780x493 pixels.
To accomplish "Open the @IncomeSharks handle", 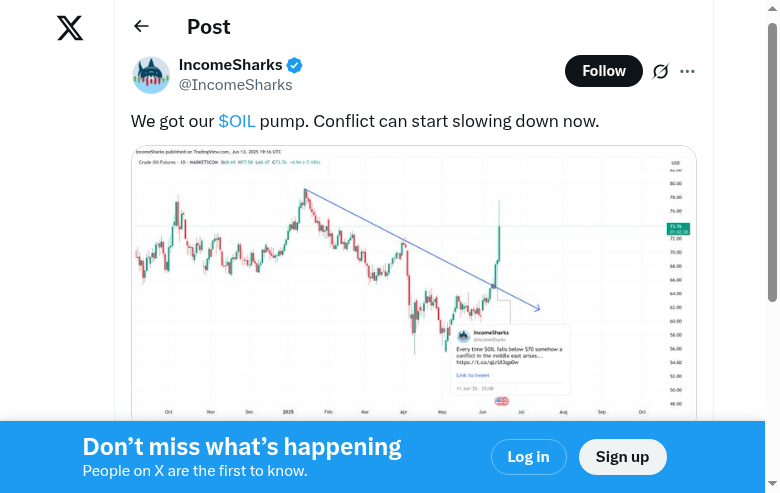I will pos(235,85).
